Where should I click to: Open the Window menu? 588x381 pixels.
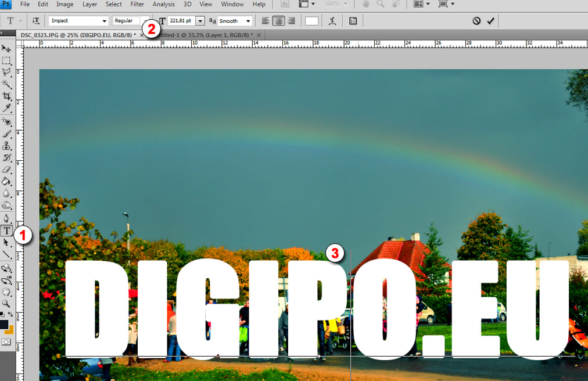(x=232, y=4)
